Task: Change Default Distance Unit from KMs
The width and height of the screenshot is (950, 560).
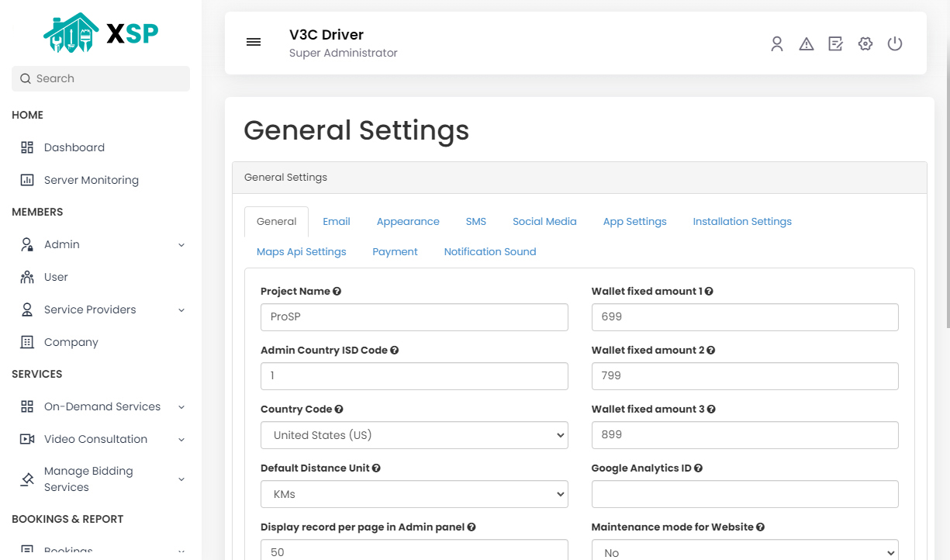Action: click(413, 494)
